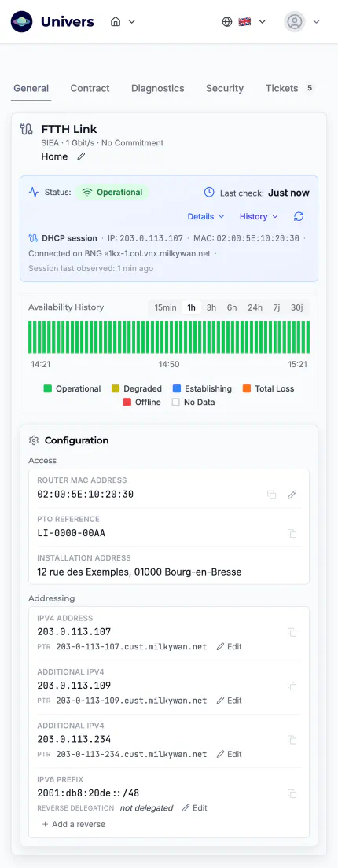Image resolution: width=338 pixels, height=868 pixels.
Task: Click the yellow Degraded legend swatch
Action: (x=116, y=388)
